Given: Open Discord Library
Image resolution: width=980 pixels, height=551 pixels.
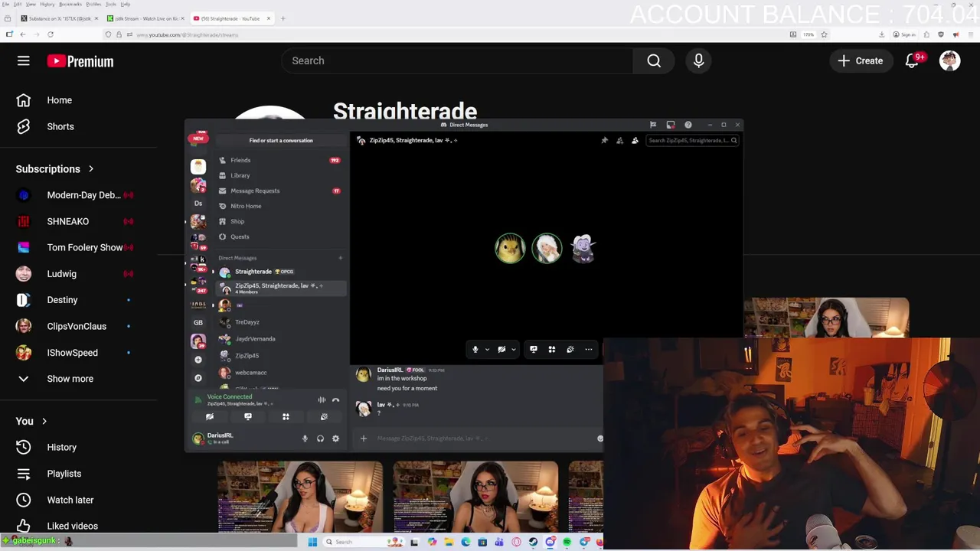Looking at the screenshot, I should pos(279,175).
